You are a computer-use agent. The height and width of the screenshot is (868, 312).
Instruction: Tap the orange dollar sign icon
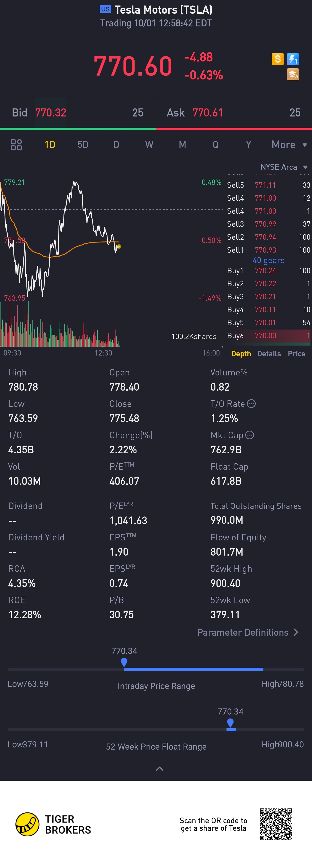[x=278, y=59]
